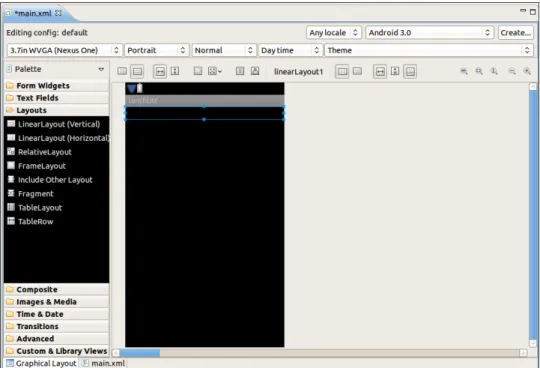Open the Theme dropdown
540x368 pixels.
[x=429, y=50]
